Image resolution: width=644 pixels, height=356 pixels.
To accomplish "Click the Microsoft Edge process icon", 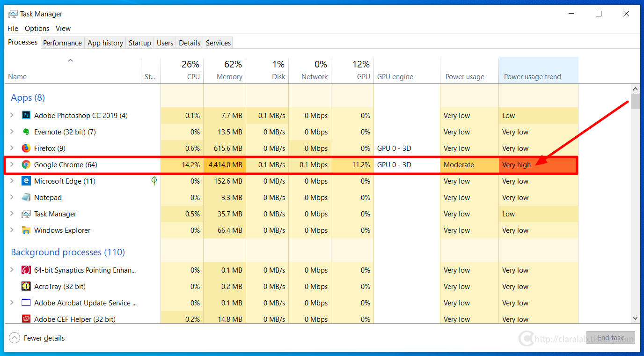I will point(26,181).
